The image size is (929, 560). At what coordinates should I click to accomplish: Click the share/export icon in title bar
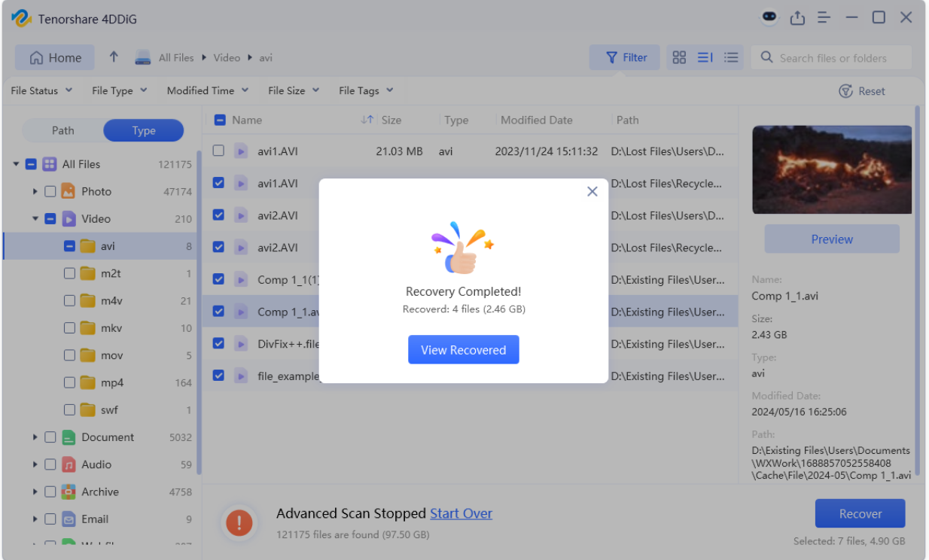797,18
